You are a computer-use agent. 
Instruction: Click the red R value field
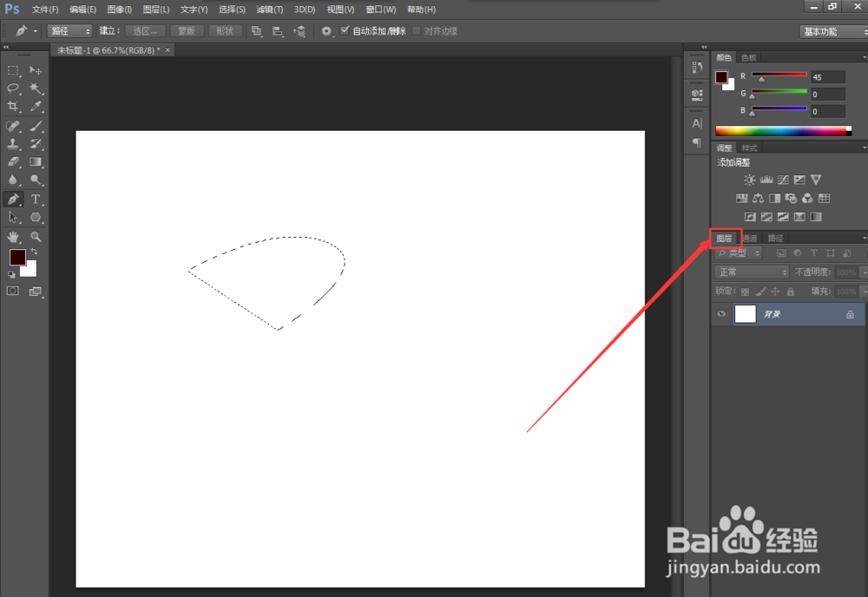[x=828, y=77]
